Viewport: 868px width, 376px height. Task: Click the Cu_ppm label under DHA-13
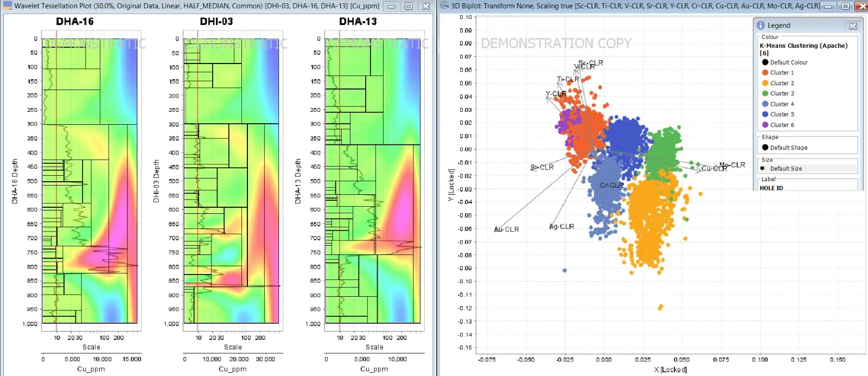tap(374, 369)
